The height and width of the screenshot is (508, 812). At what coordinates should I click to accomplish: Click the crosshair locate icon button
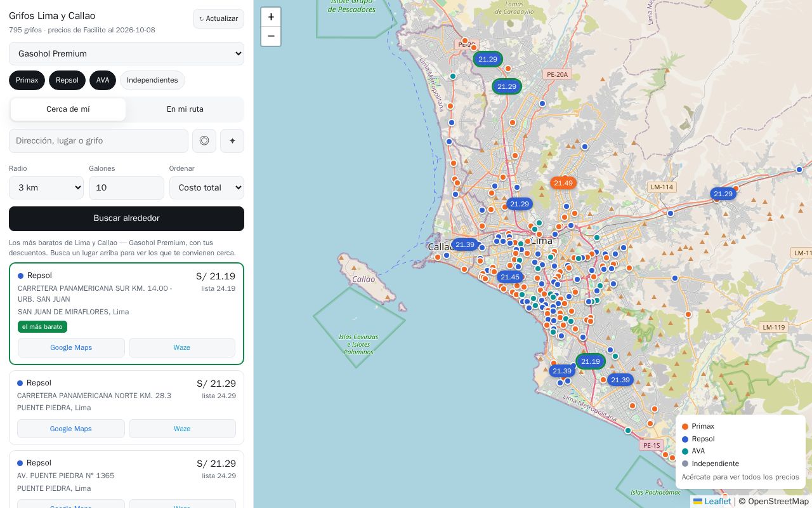232,141
